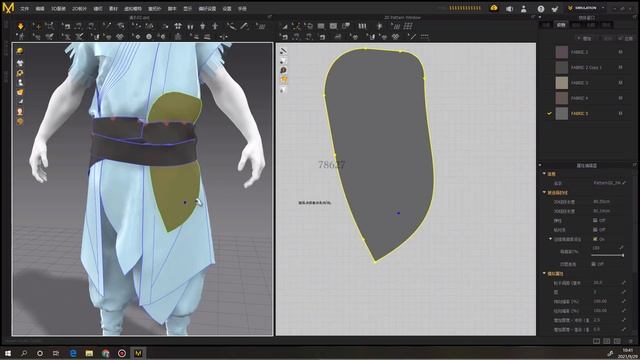Pop out the 3D window panel
Image resolution: width=640 pixels, height=360 pixels.
[269, 18]
